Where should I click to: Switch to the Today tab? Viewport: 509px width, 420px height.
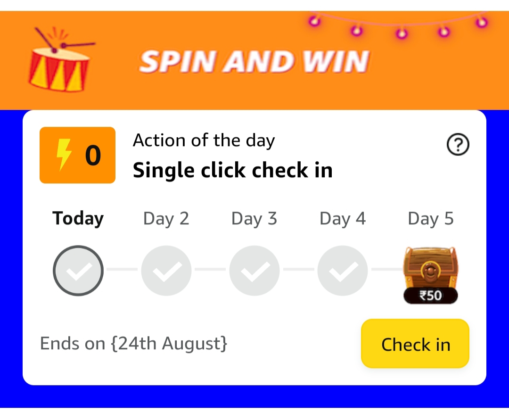pyautogui.click(x=78, y=218)
